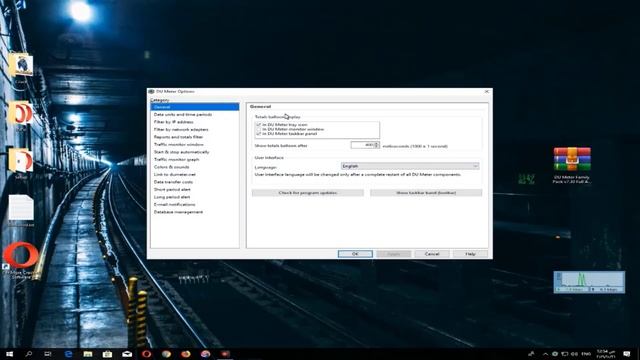
Task: Open Task View from the taskbar
Action: click(x=48, y=354)
